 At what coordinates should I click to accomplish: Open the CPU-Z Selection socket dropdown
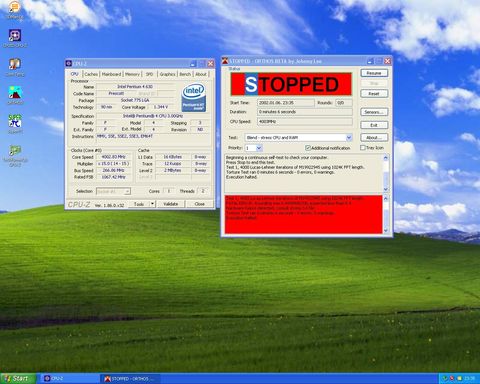[113, 191]
